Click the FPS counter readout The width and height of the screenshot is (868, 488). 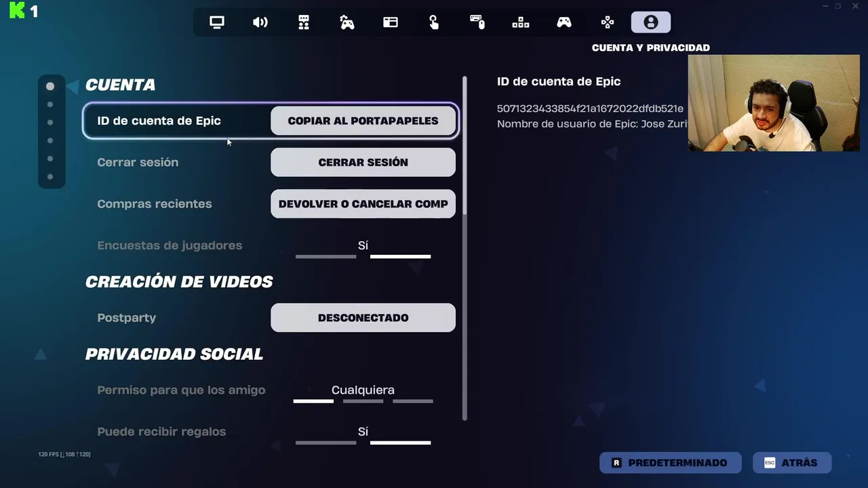click(64, 454)
